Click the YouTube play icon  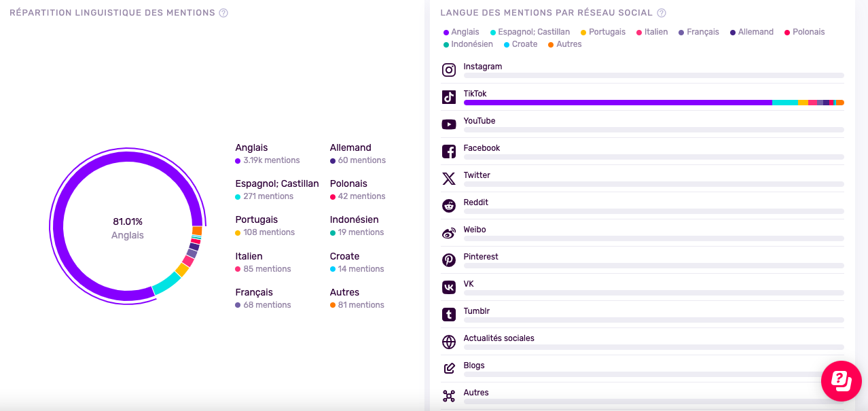[x=449, y=124]
